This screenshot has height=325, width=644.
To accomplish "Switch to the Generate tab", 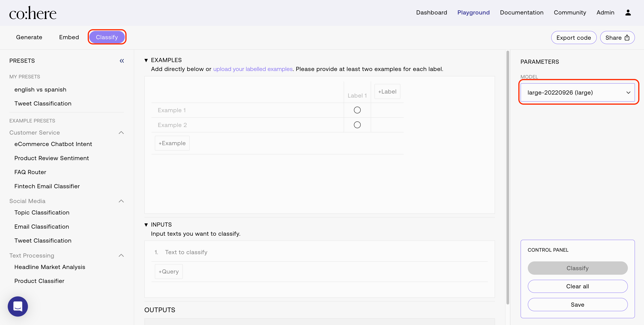I will click(29, 37).
